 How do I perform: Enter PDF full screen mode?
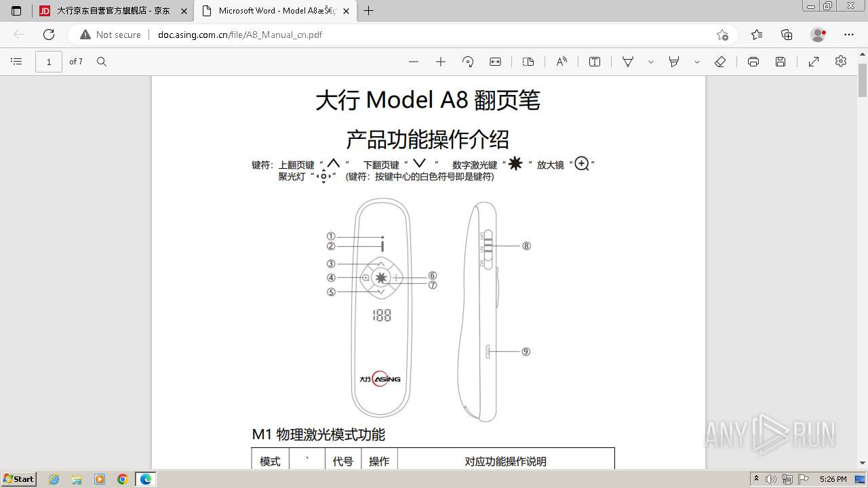point(814,62)
